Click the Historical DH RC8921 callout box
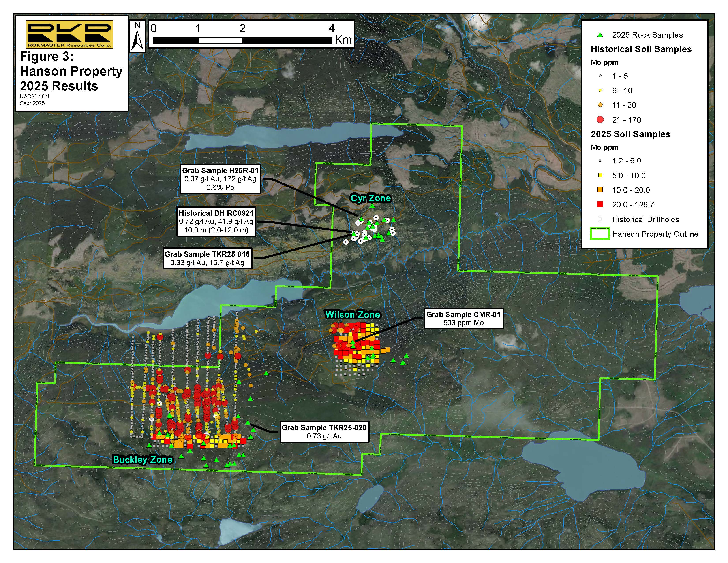Image resolution: width=728 pixels, height=563 pixels. point(216,221)
